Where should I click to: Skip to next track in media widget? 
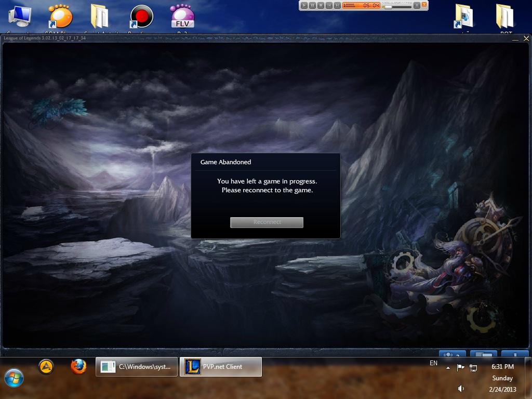[337, 5]
